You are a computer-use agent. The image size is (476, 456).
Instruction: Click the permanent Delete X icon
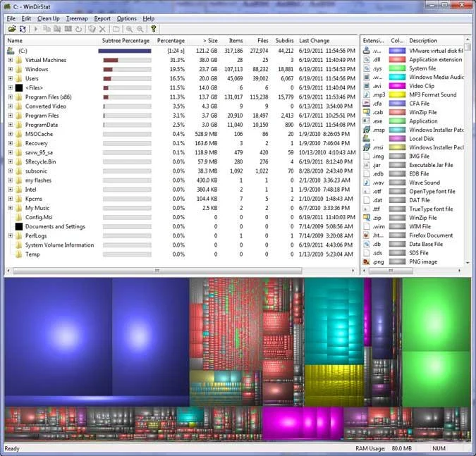coord(103,29)
